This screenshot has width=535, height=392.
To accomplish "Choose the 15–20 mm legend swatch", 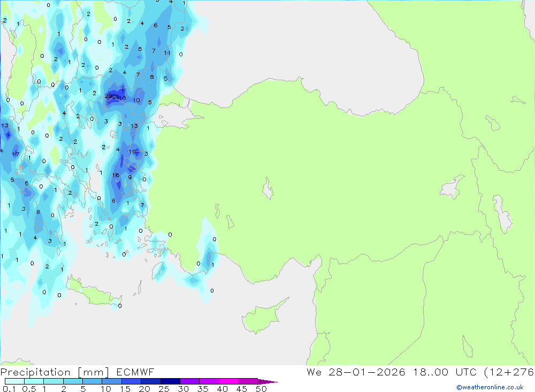I will [132, 381].
